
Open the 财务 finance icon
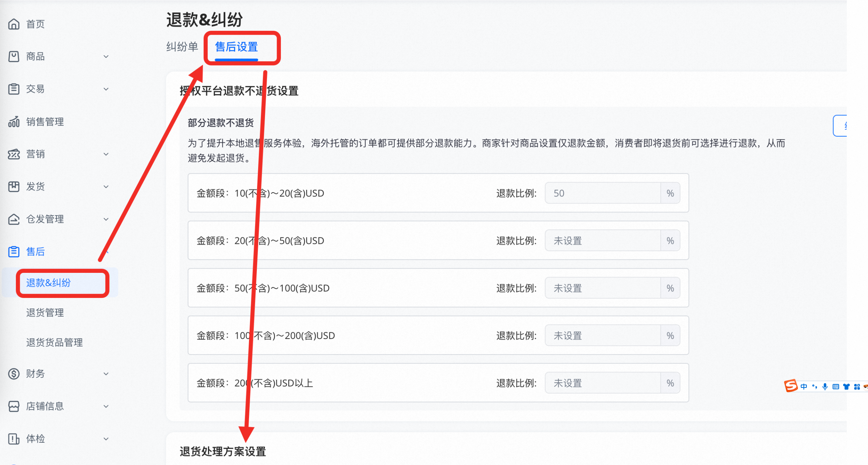(13, 373)
